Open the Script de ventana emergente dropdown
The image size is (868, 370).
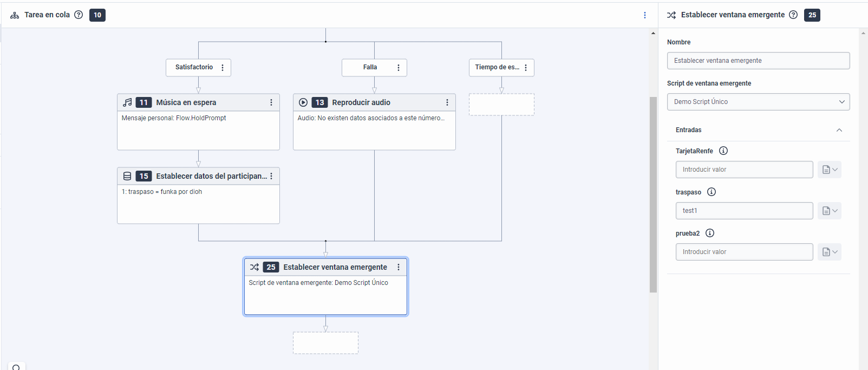[x=758, y=102]
